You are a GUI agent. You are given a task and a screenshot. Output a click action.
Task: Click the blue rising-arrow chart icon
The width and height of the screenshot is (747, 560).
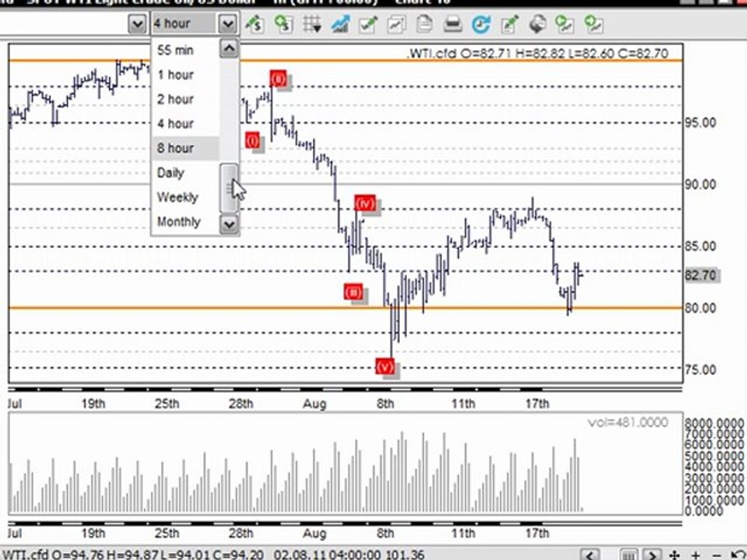point(340,24)
